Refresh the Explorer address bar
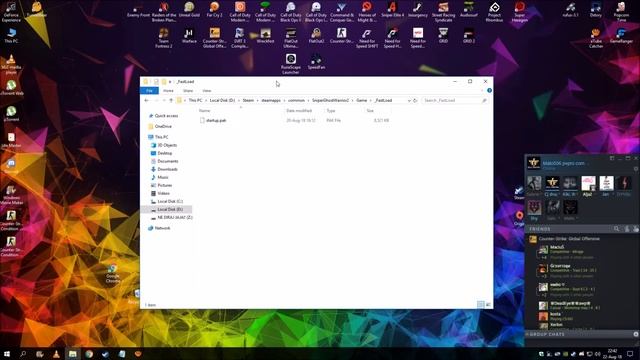 pos(415,100)
